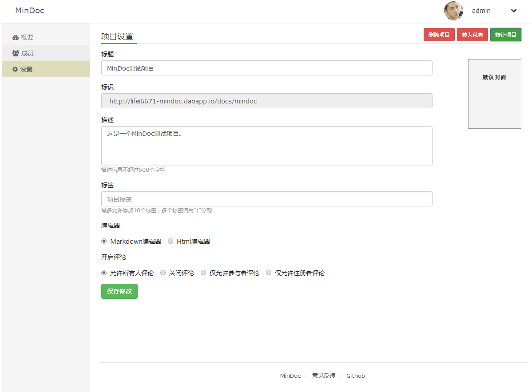Open the 意见反馈 footer link
The image size is (532, 392).
(324, 376)
